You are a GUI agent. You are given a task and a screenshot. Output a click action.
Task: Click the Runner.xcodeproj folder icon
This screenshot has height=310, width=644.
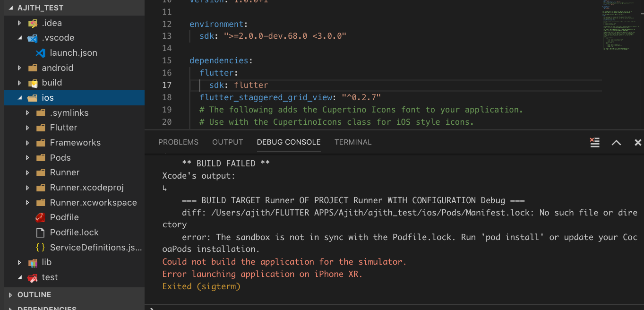(41, 188)
